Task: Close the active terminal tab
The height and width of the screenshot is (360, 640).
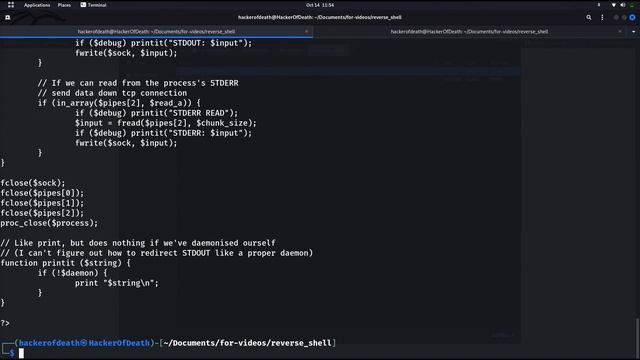Action: 307,31
